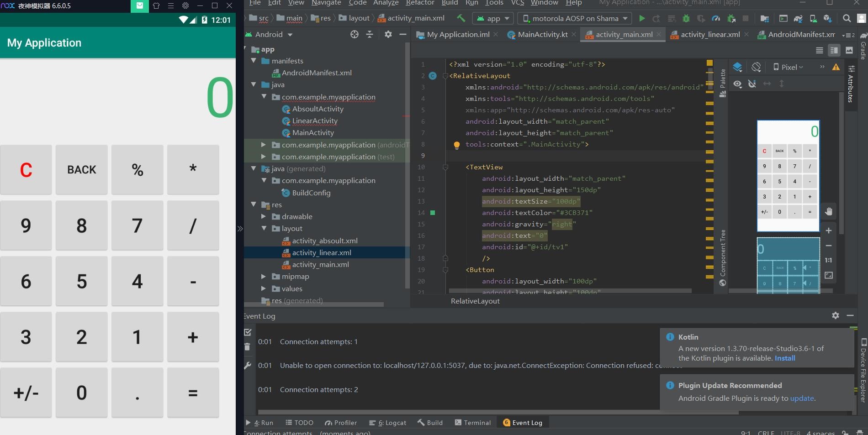Open the app run configuration dropdown
Screen dimensions: 868x435
(x=493, y=18)
